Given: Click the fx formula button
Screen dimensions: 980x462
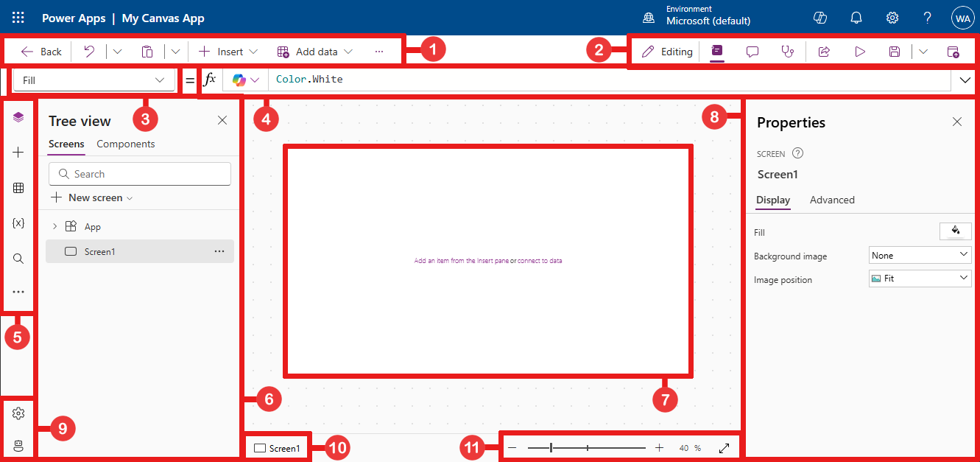Looking at the screenshot, I should pos(210,80).
